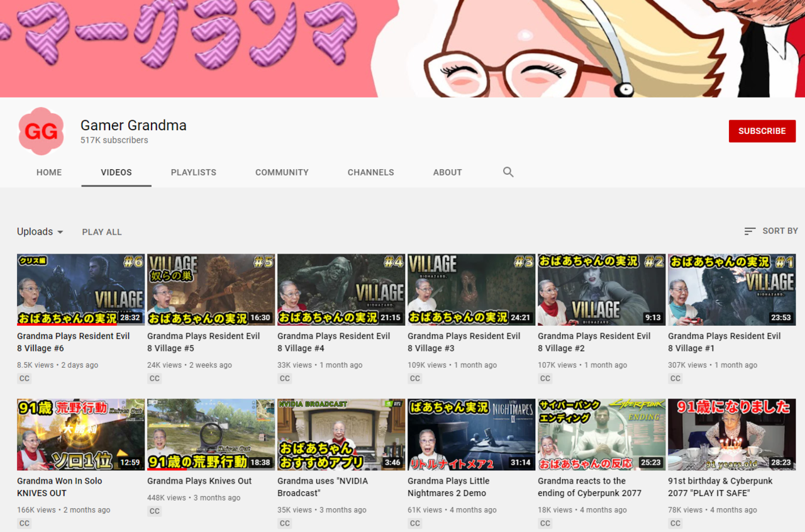Click title 'Grandma uses NVIDIA Broadcast'
Viewport: 805px width, 532px height.
[x=323, y=487]
